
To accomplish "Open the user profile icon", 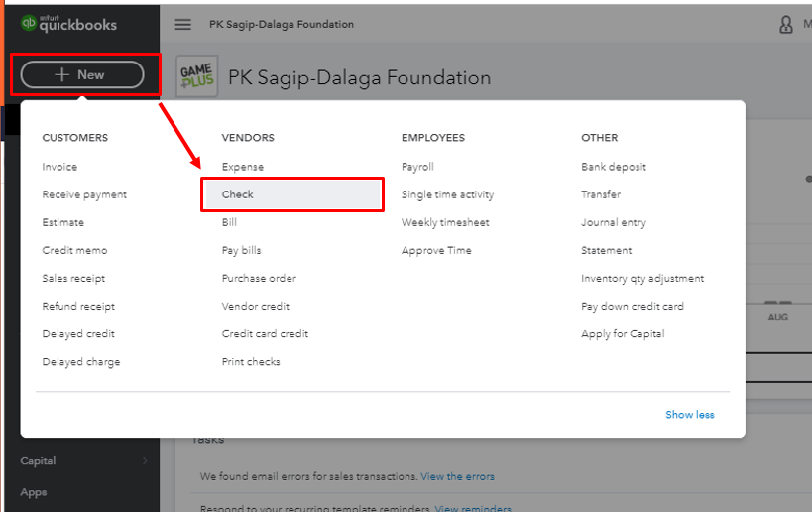I will (x=787, y=24).
